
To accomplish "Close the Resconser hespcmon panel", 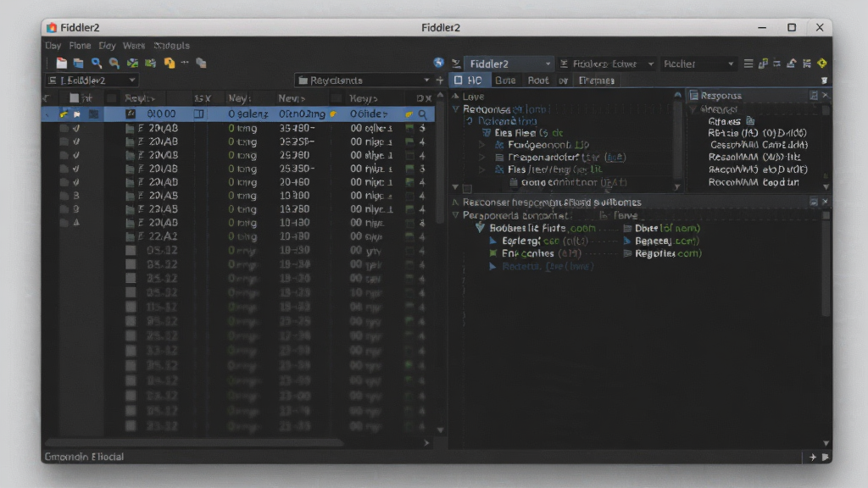I will (826, 202).
